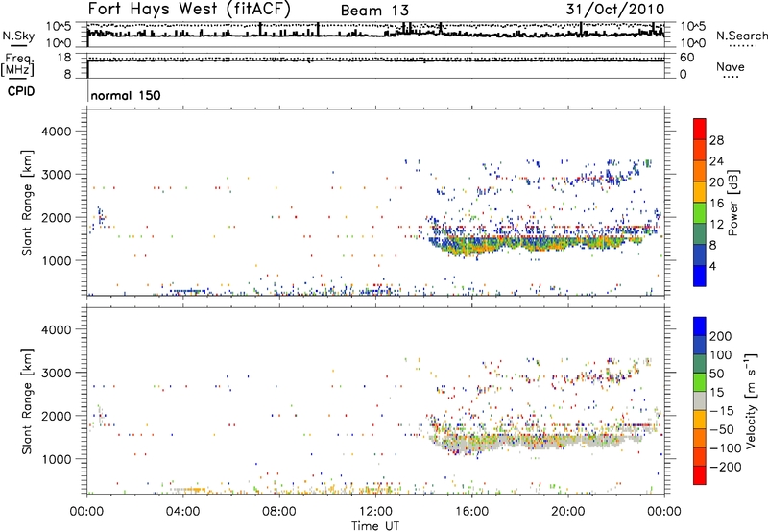Click the blue bottom of the Power color bar
768x532 pixels.
coord(700,276)
